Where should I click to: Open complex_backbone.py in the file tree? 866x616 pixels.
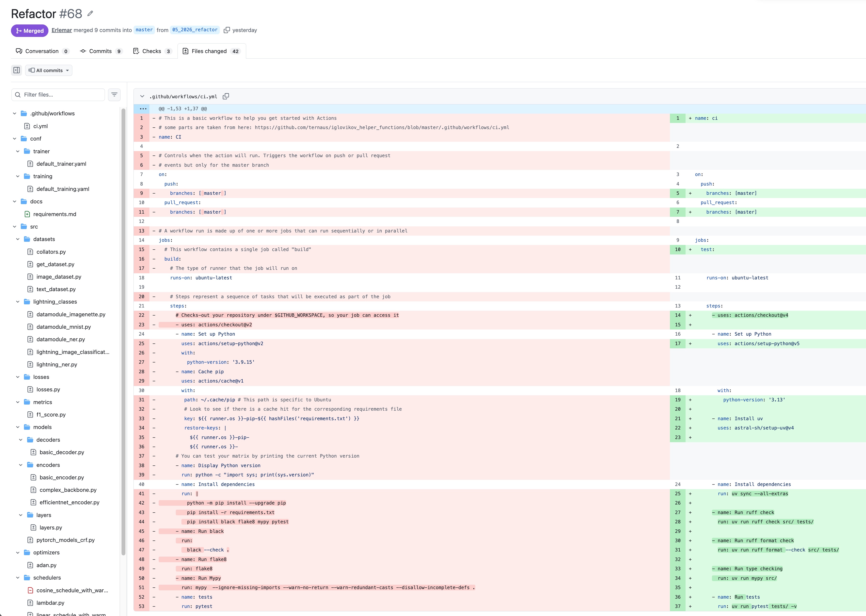pos(68,490)
